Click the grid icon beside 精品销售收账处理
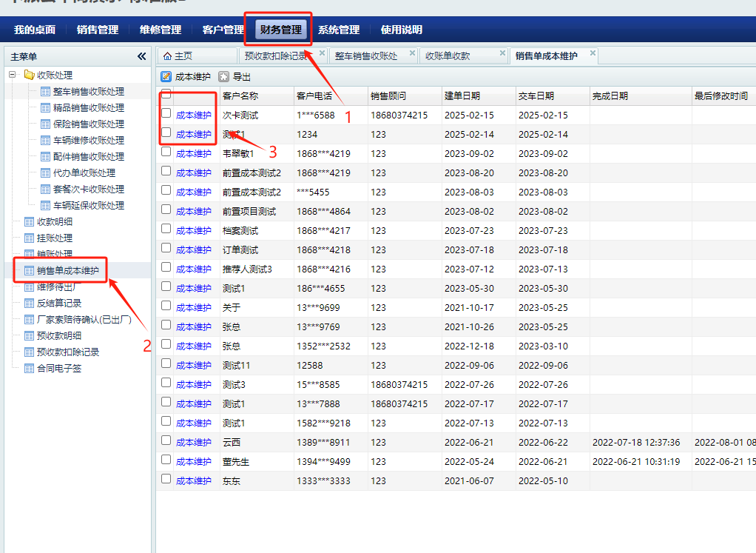The width and height of the screenshot is (756, 553). (x=45, y=108)
